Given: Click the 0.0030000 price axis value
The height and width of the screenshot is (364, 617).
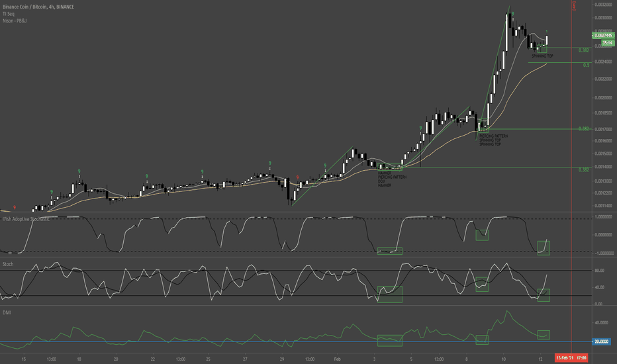Looking at the screenshot, I should (603, 18).
